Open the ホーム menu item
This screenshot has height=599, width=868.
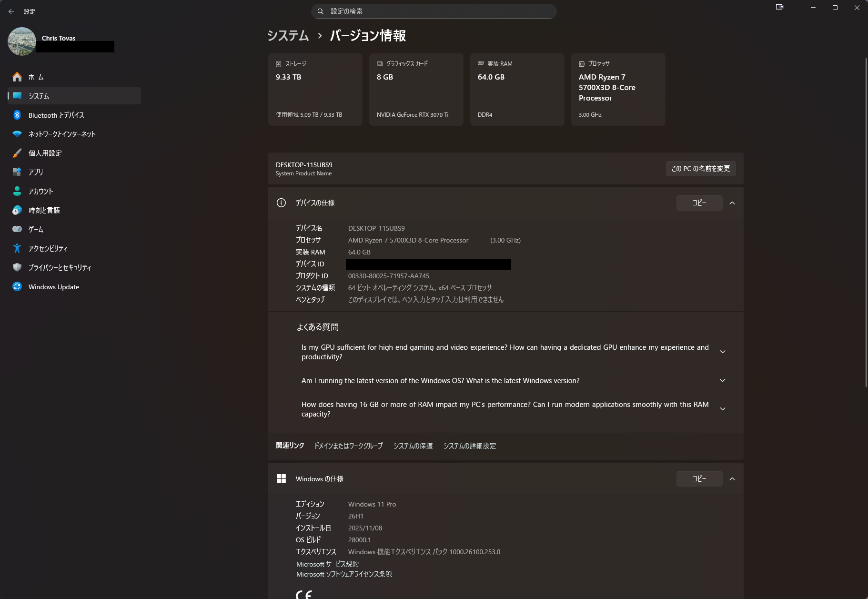click(74, 77)
